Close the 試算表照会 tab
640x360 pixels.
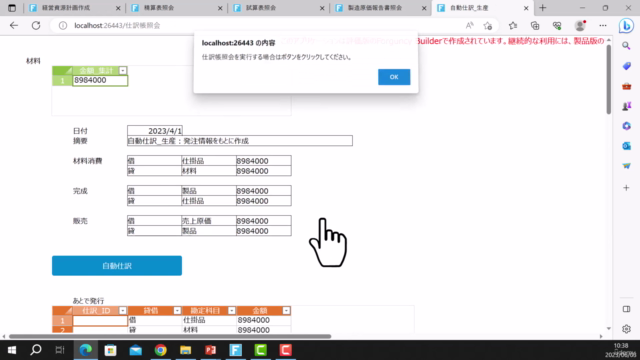pos(322,8)
